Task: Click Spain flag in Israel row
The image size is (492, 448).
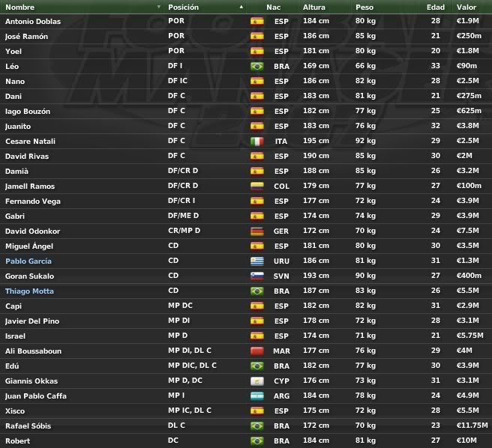Action: pyautogui.click(x=257, y=336)
